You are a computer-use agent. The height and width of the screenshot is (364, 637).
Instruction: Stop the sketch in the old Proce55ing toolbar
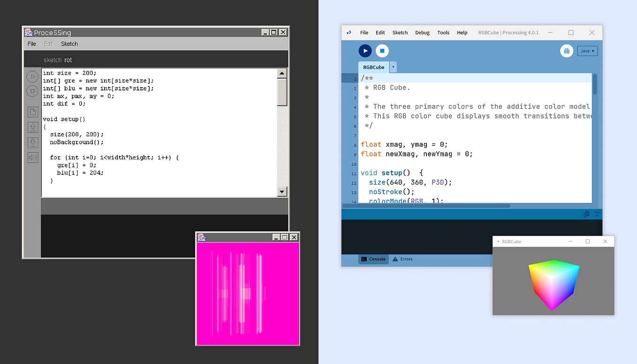32,90
